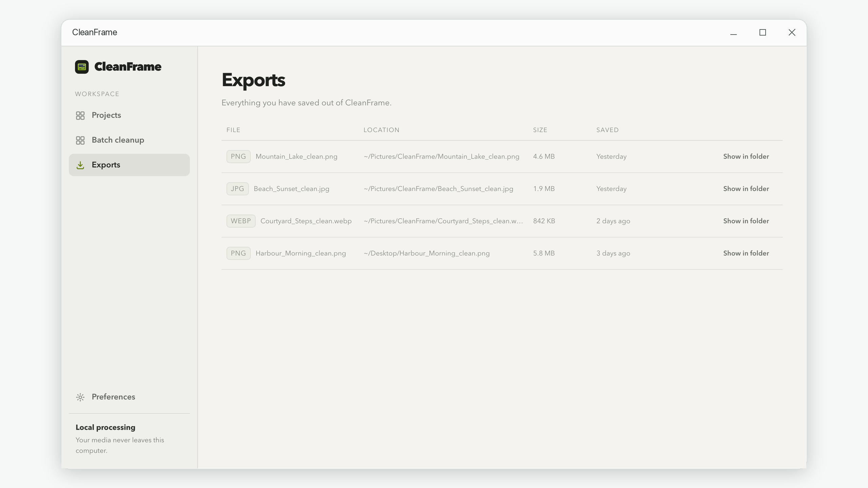Sort by the Saved column header
868x488 pixels.
point(607,130)
